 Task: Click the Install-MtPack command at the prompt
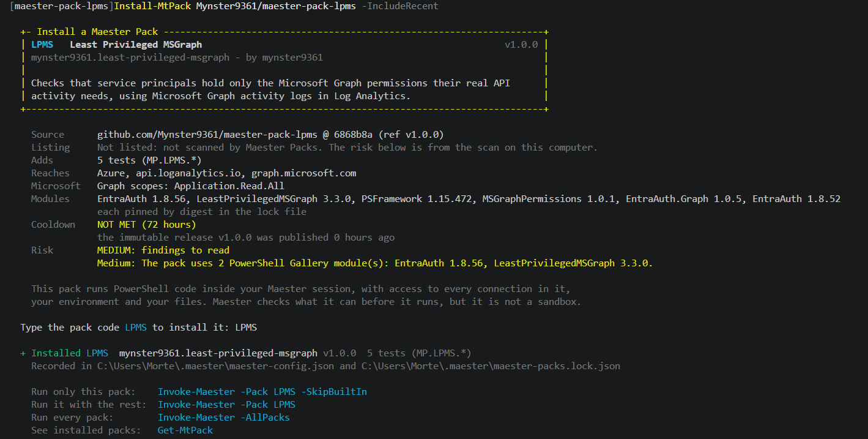[153, 6]
